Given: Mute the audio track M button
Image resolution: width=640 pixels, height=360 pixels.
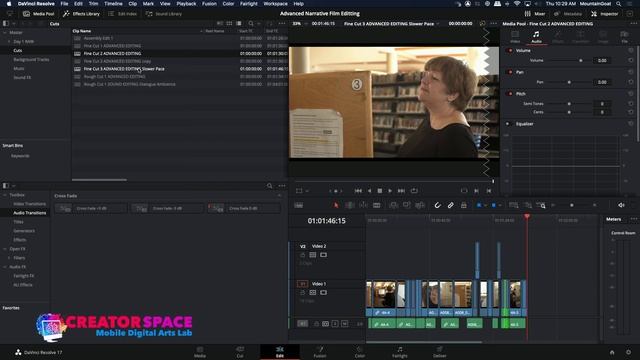Looking at the screenshot, I should coord(344,324).
